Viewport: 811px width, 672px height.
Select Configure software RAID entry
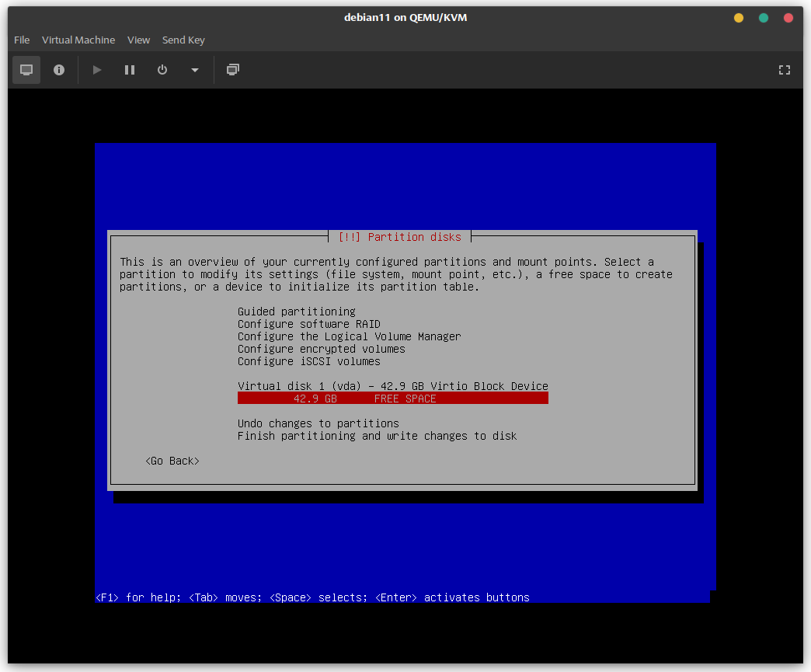[x=308, y=324]
